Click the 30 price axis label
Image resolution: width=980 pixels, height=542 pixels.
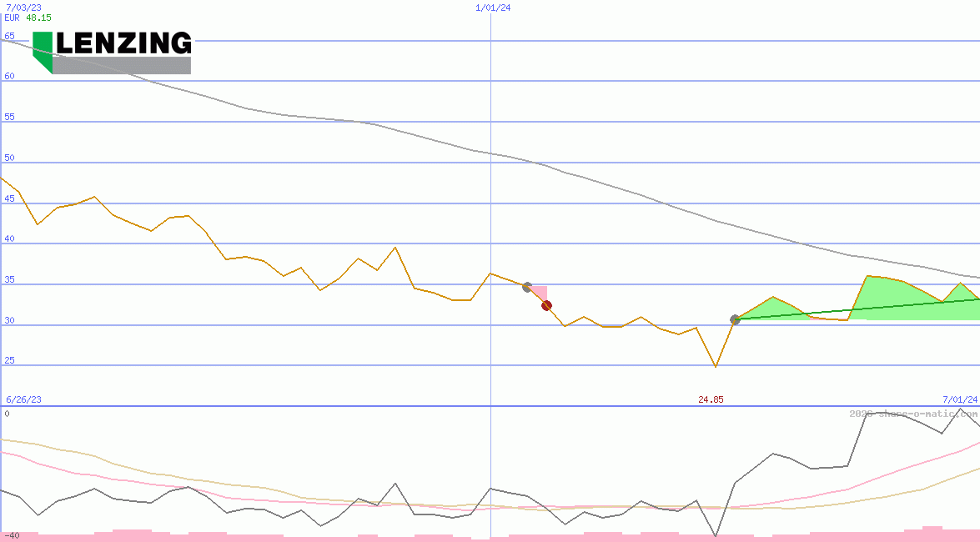point(9,321)
